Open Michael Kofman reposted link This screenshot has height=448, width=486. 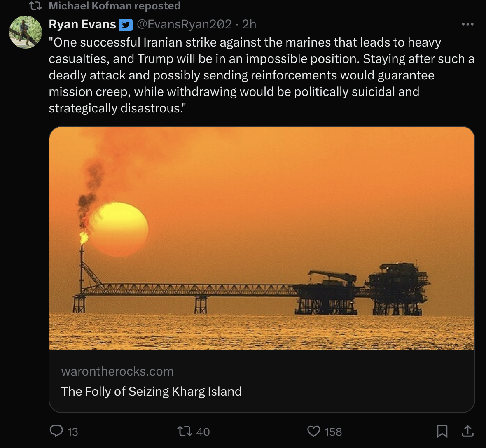[x=114, y=6]
